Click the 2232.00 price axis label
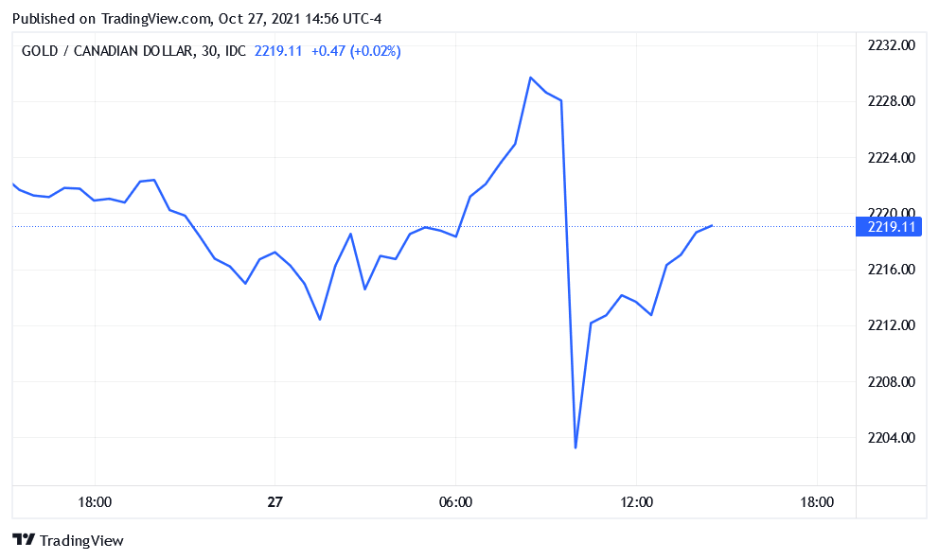Viewport: 939px width, 560px height. 893,45
